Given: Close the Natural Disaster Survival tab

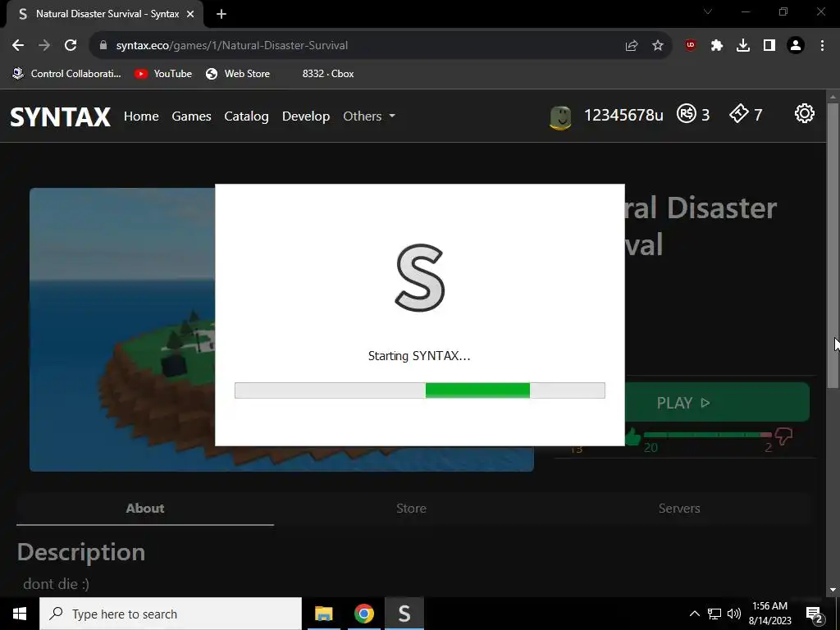Looking at the screenshot, I should point(190,15).
